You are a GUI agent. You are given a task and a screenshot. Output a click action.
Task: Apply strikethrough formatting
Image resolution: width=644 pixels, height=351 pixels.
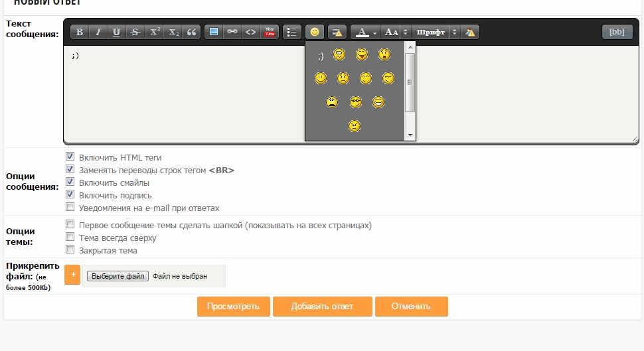pyautogui.click(x=135, y=32)
